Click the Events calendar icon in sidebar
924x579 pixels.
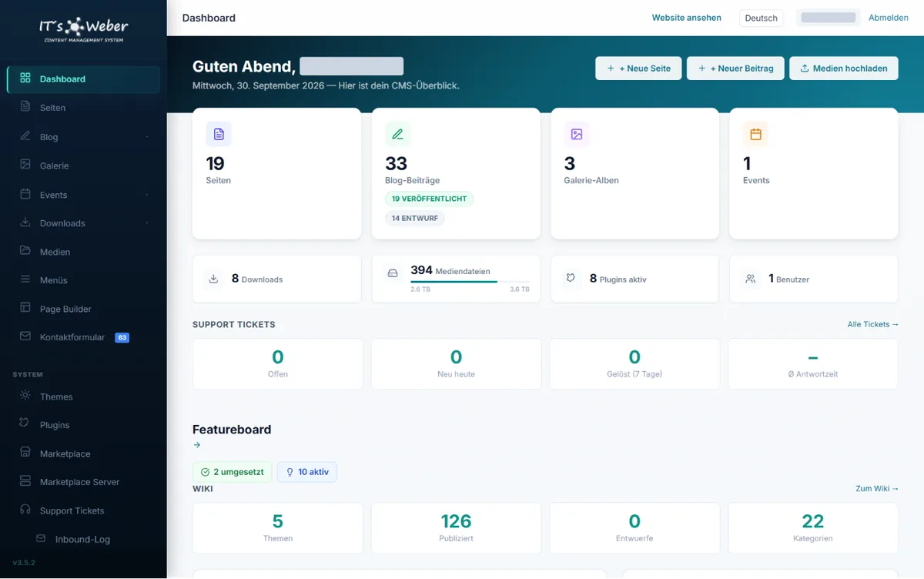(x=25, y=194)
